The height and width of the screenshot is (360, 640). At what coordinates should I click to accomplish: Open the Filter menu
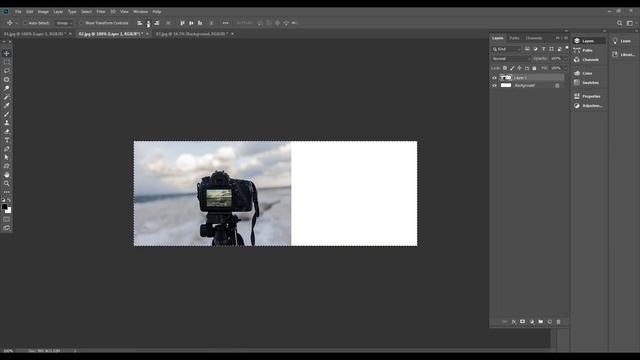click(101, 12)
